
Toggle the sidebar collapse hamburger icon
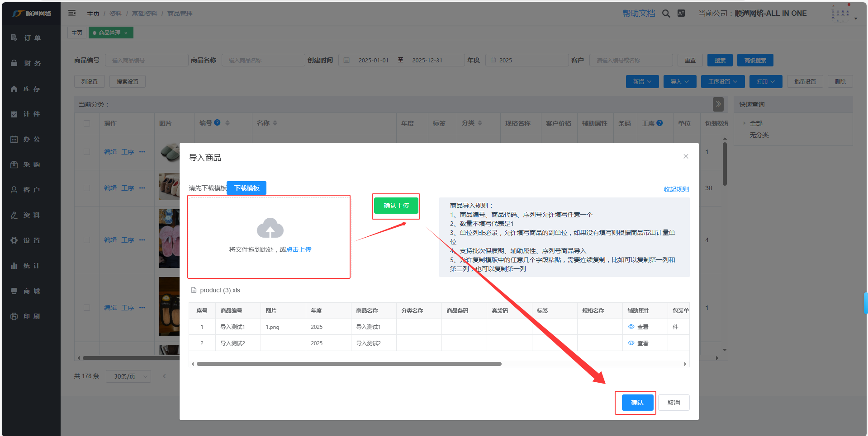(72, 14)
